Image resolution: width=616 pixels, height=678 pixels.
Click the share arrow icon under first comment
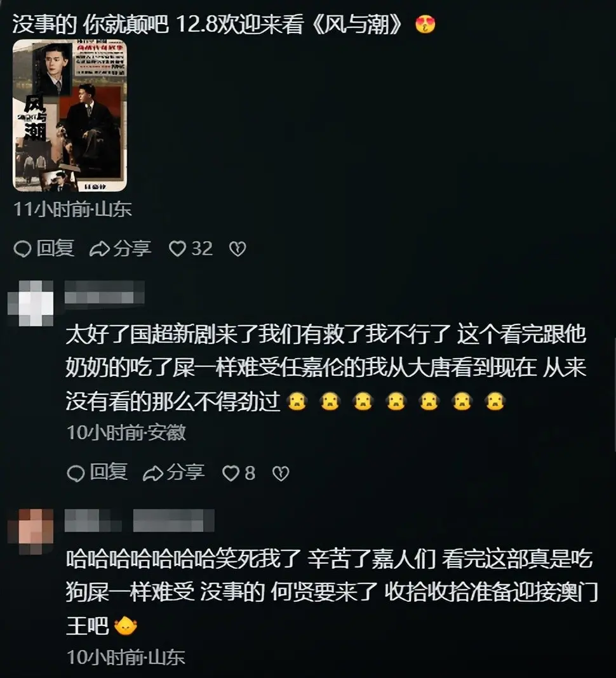pos(100,249)
